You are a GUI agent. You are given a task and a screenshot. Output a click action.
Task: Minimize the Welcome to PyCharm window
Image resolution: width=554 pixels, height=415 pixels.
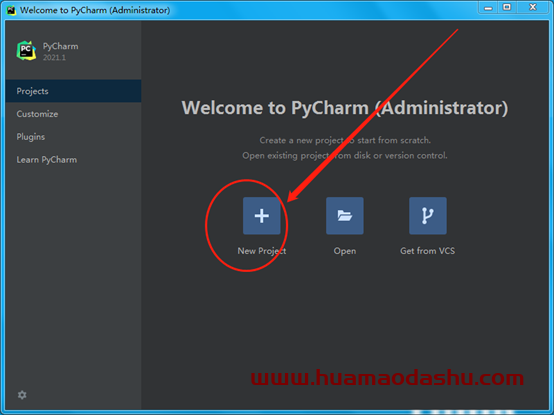tap(488, 7)
